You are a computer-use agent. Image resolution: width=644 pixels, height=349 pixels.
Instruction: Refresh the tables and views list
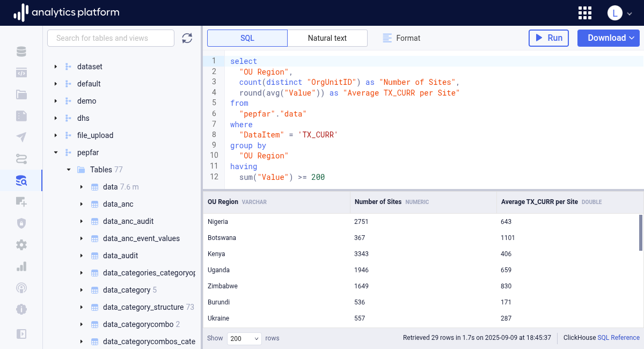[x=187, y=38]
